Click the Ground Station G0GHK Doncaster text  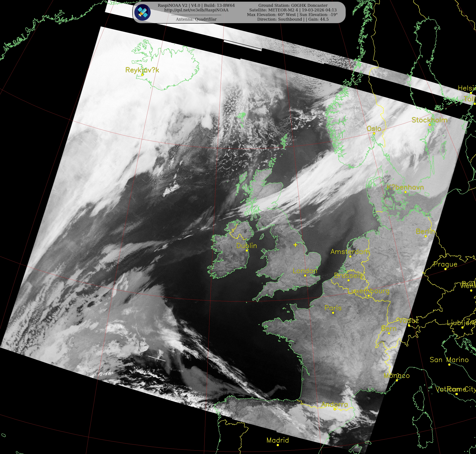tap(293, 5)
